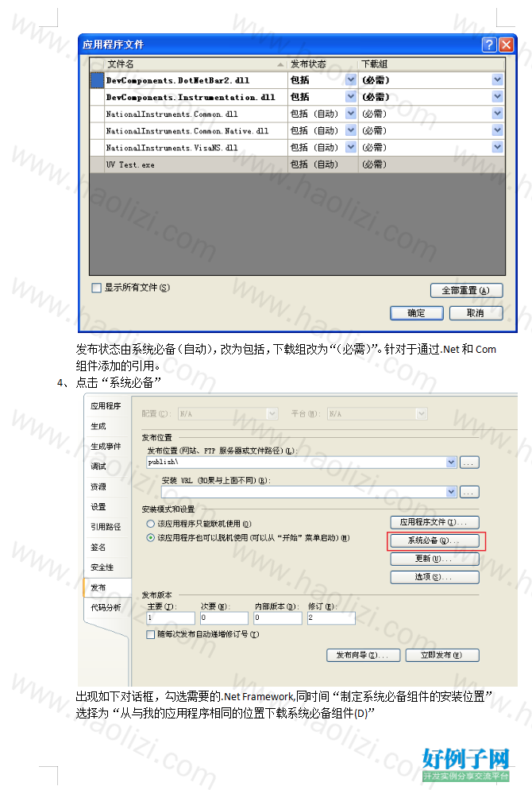Open download group dropdown for NationalInstruments.VisaNS.dll

[x=497, y=147]
